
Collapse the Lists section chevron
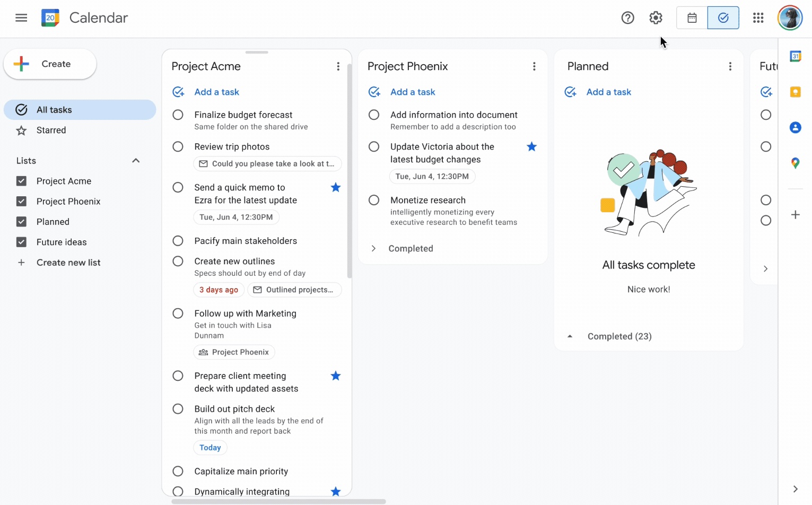tap(136, 161)
